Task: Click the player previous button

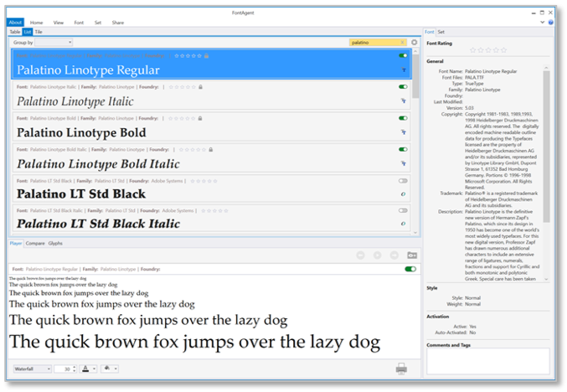Action: tap(360, 255)
